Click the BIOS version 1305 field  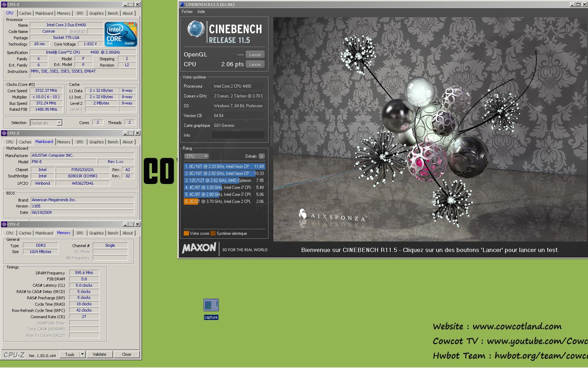(83, 206)
